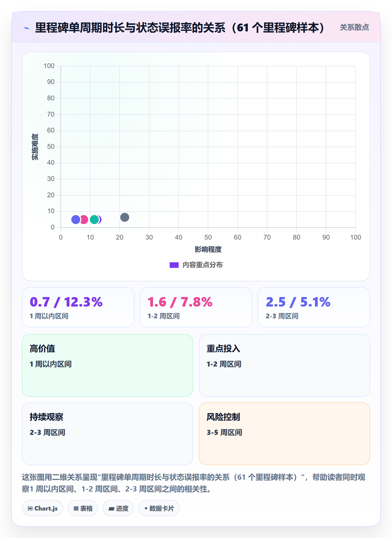This screenshot has height=538, width=392.
Task: Click the main chart title text
Action: coord(180,28)
